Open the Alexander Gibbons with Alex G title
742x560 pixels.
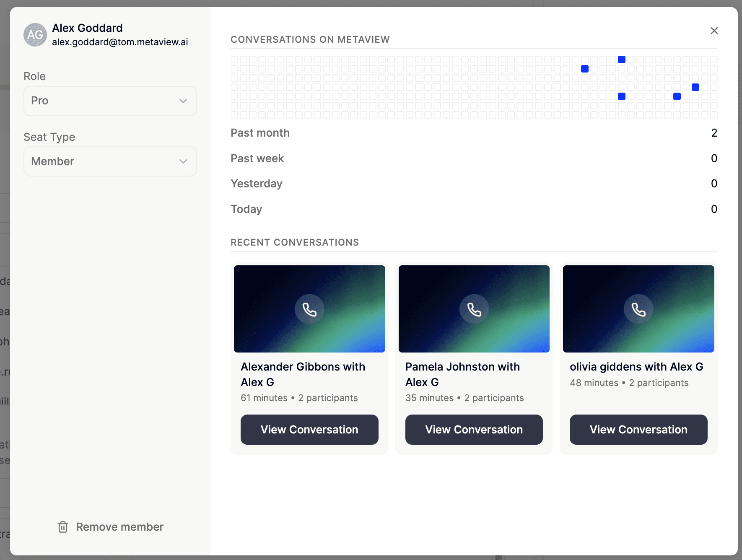click(303, 374)
